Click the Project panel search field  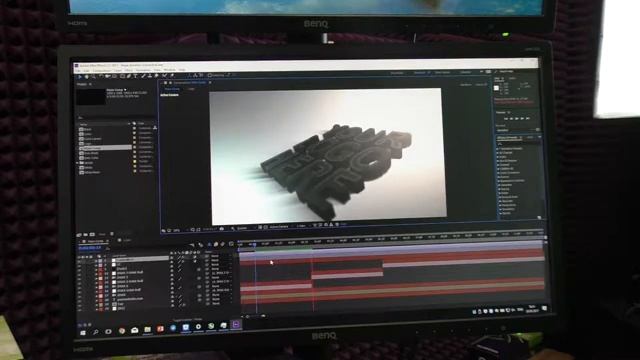click(116, 118)
